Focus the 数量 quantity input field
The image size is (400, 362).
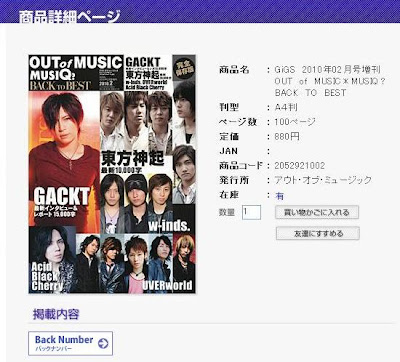251,212
